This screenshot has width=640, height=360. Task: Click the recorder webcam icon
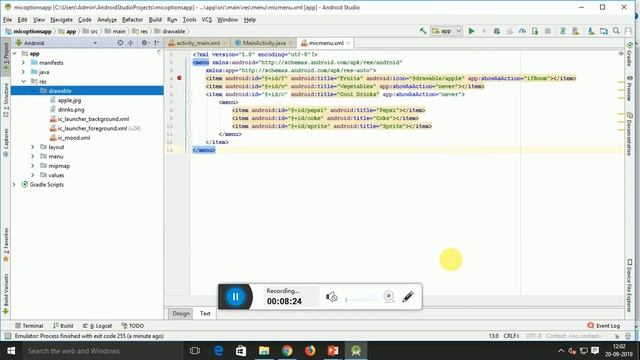coord(389,296)
